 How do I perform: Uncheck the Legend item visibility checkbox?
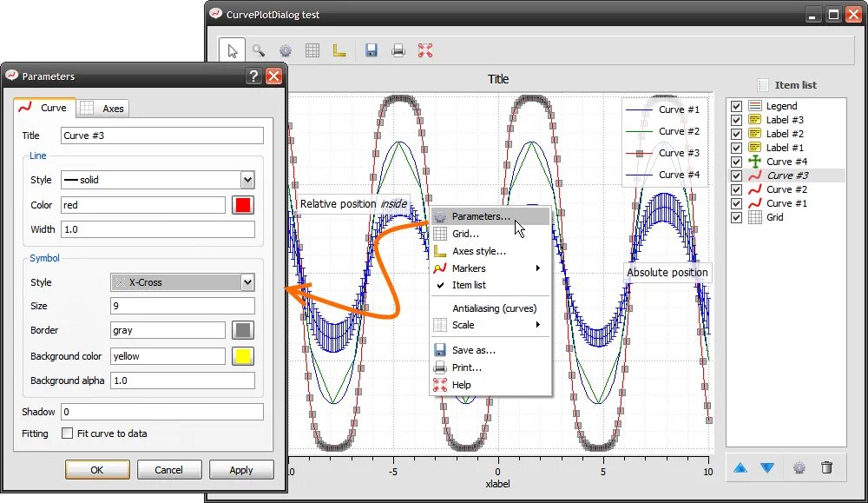coord(736,106)
